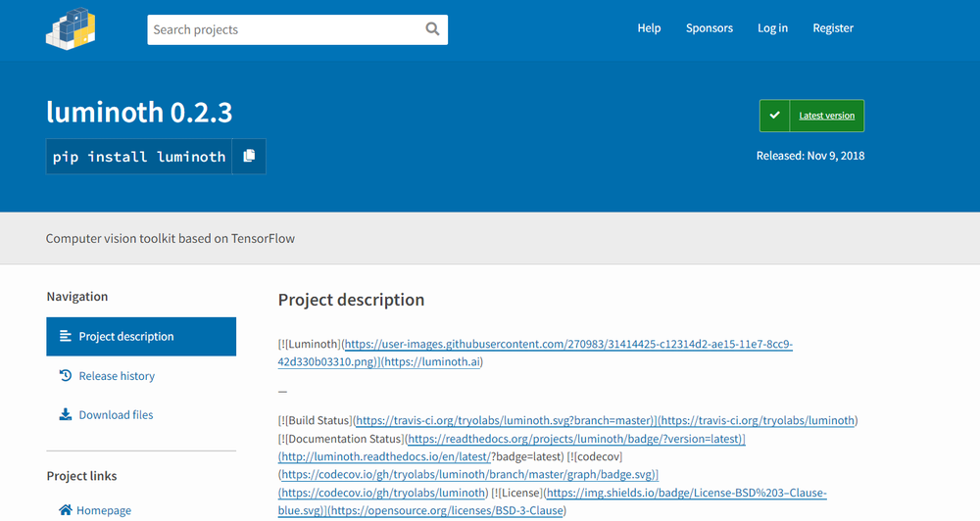Click the 'Released: Nov 9, 2018' text
Screen dimensions: 980x521
pyautogui.click(x=810, y=156)
